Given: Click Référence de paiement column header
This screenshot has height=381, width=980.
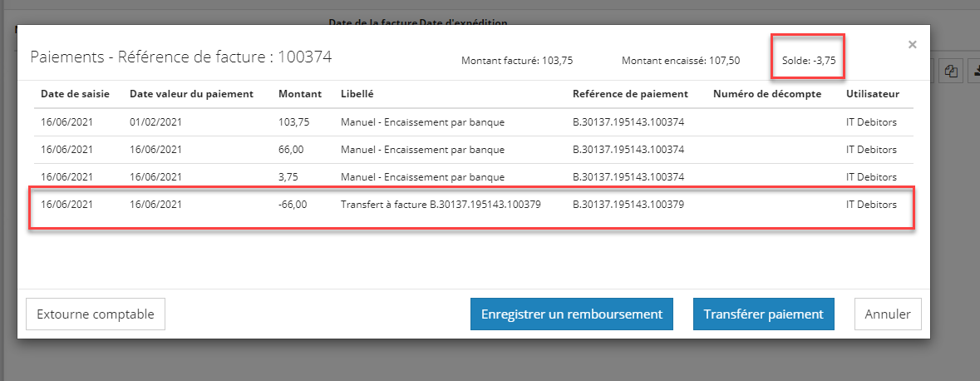Looking at the screenshot, I should 630,94.
